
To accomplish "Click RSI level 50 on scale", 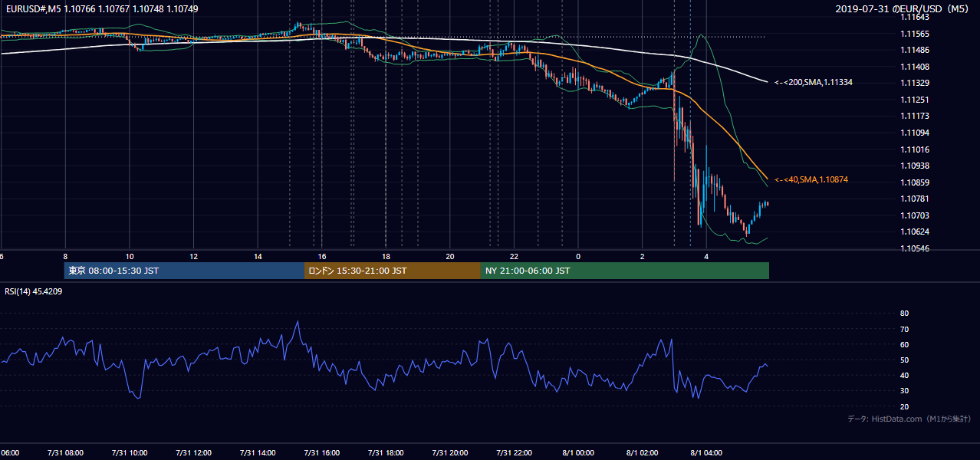I will [x=904, y=360].
